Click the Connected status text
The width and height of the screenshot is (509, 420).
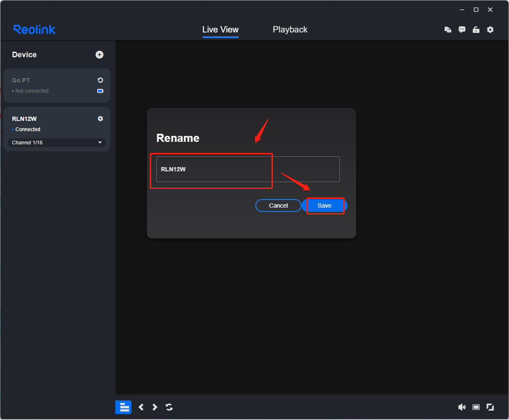point(28,129)
